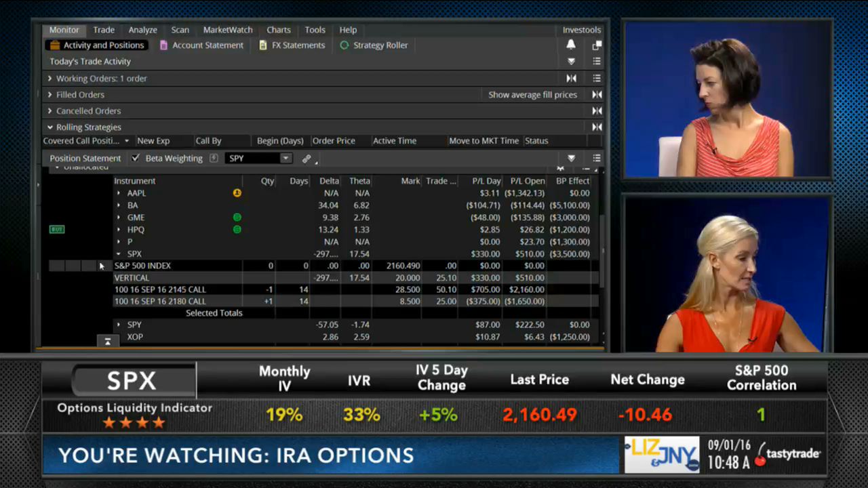Toggle the Beta Weighting checkbox
The width and height of the screenshot is (868, 488).
pyautogui.click(x=136, y=158)
